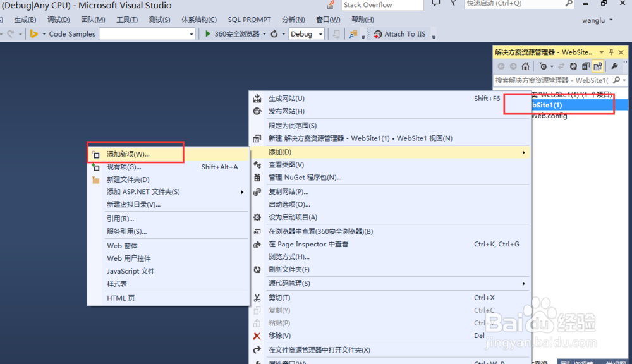
Task: Expand the 源代码管理(S) submenu
Action: [x=389, y=283]
